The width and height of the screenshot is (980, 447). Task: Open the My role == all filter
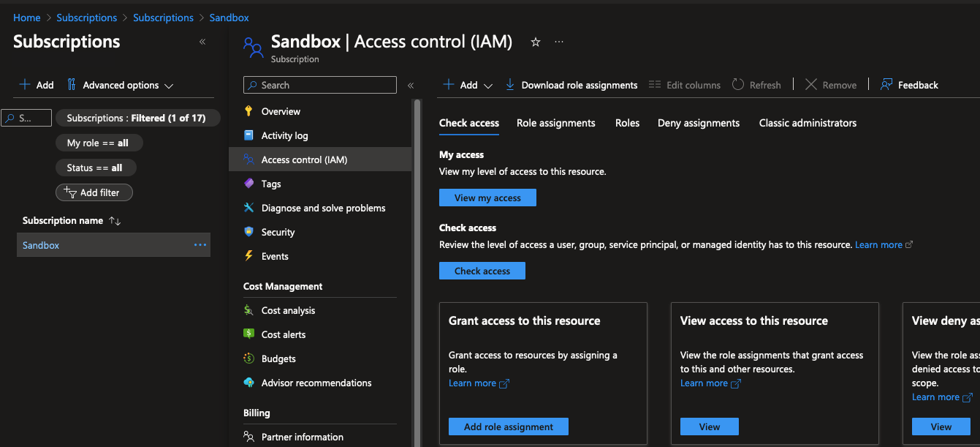tap(99, 143)
